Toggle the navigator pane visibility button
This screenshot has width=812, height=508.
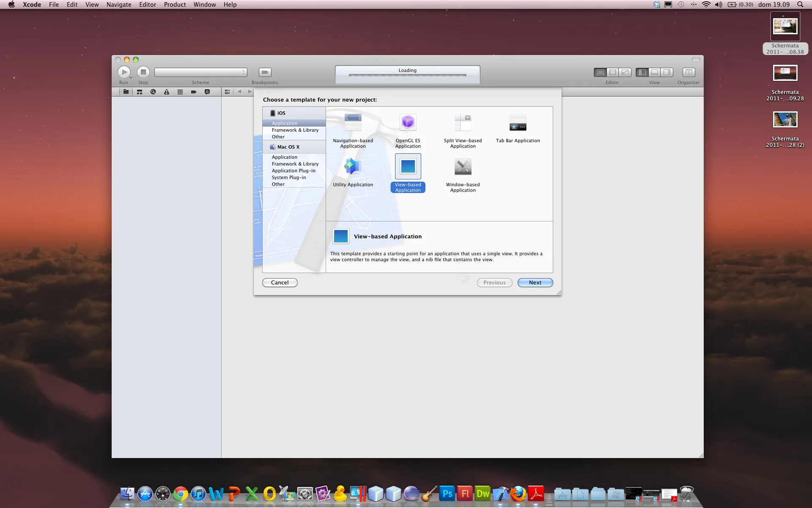pos(642,72)
